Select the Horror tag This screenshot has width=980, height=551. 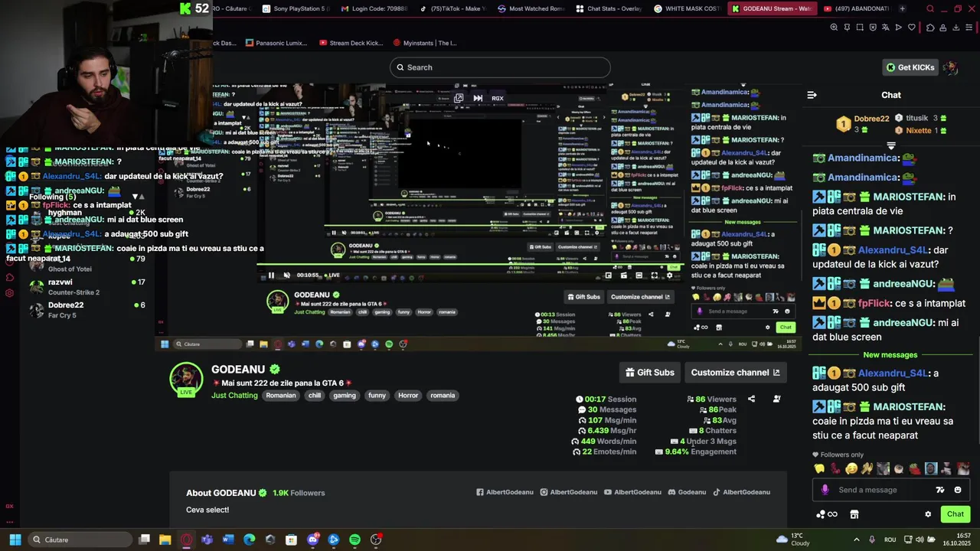point(408,396)
